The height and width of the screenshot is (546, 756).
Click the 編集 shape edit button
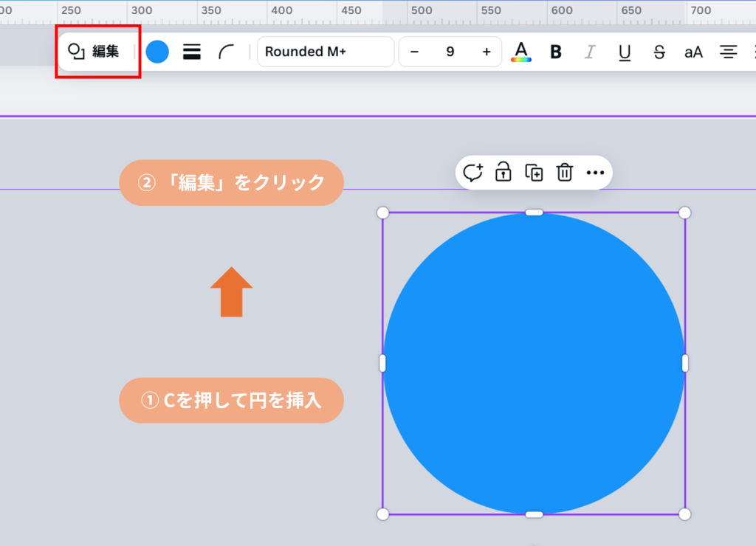(x=94, y=52)
